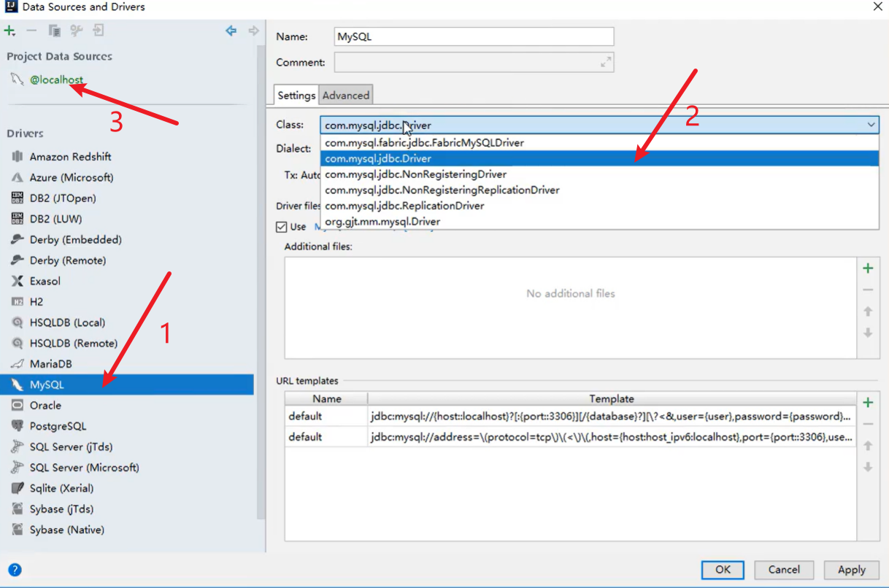Click the green Add data source plus icon

tap(9, 31)
